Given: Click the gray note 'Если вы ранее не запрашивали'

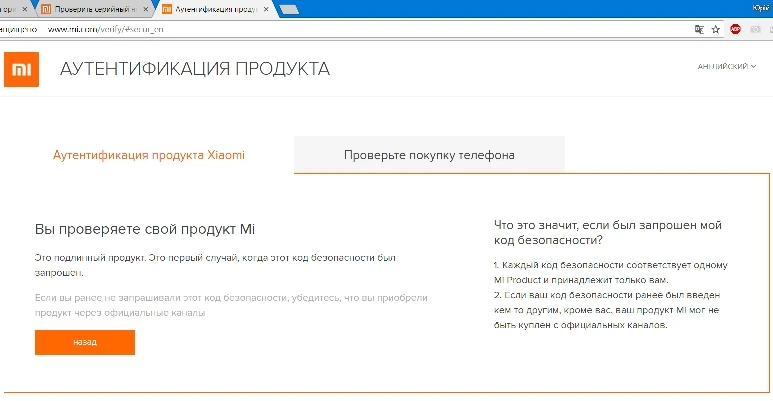Looking at the screenshot, I should click(231, 305).
